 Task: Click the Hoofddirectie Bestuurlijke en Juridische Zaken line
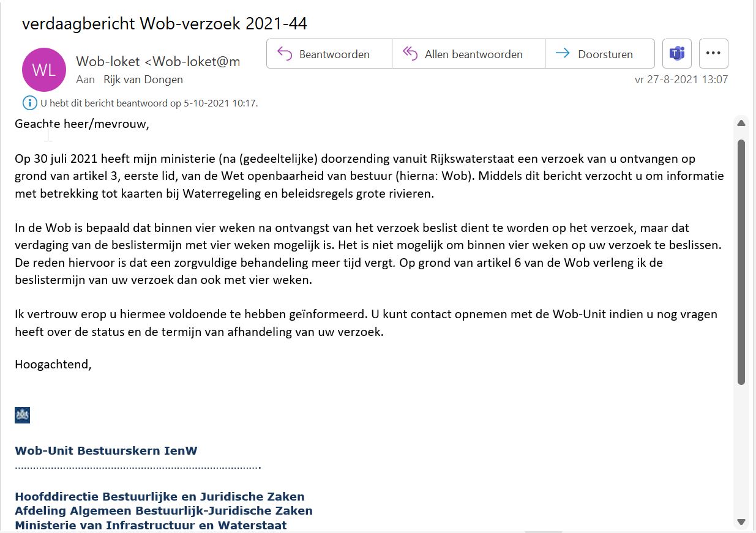point(159,496)
